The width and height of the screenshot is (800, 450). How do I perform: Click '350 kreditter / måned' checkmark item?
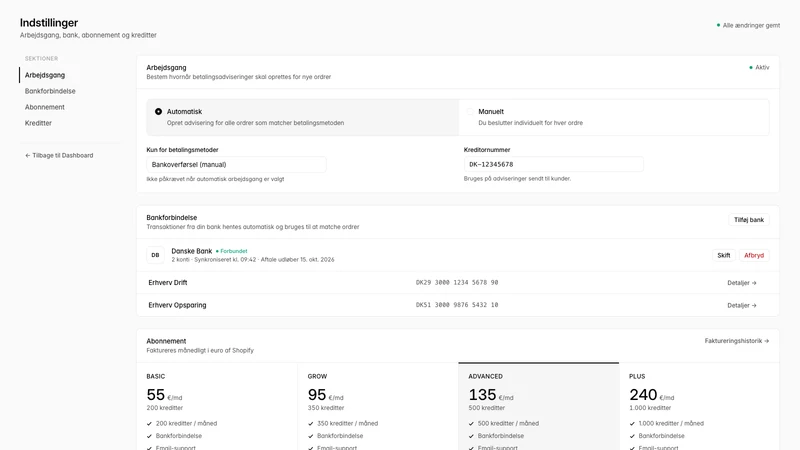click(343, 423)
